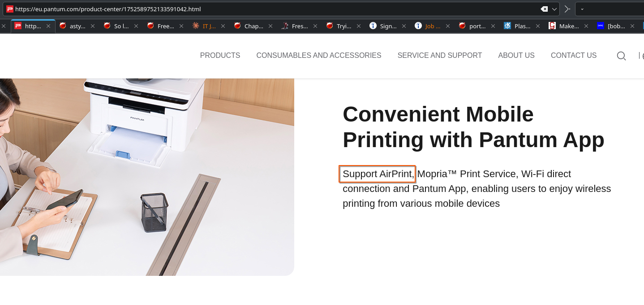Click the search magnifier icon in site header
644x305 pixels.
[x=621, y=56]
